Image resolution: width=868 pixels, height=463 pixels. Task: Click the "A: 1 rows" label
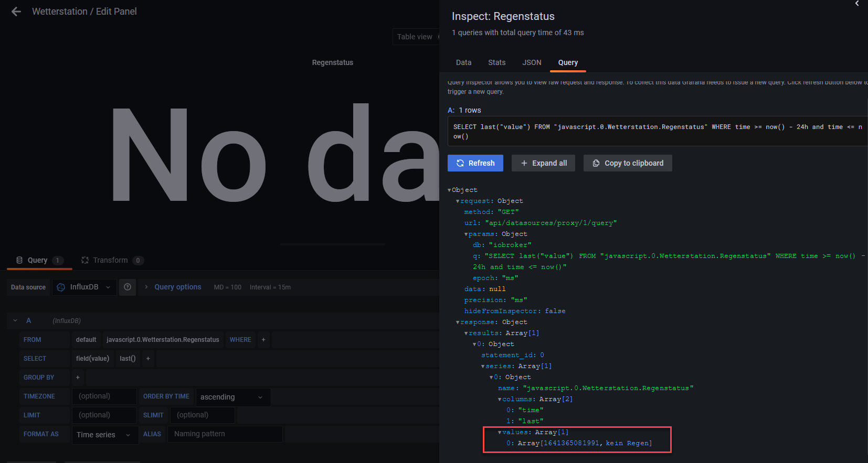click(x=464, y=110)
